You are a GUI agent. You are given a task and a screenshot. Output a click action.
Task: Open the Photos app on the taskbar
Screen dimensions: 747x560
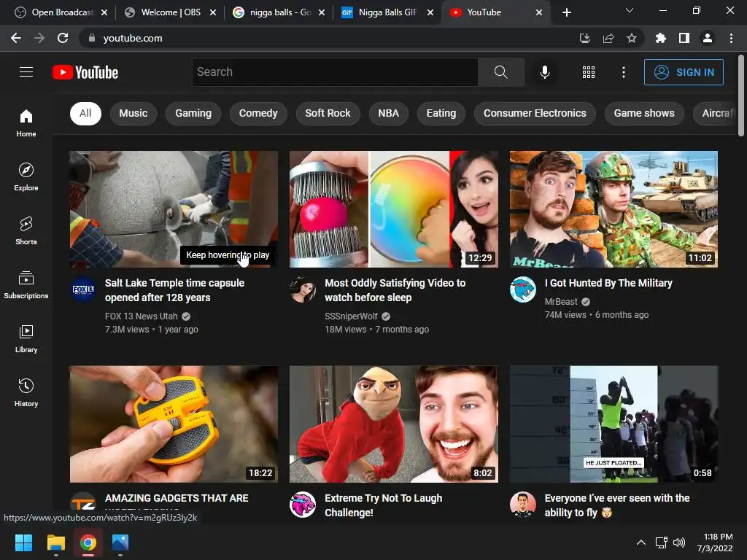point(120,542)
